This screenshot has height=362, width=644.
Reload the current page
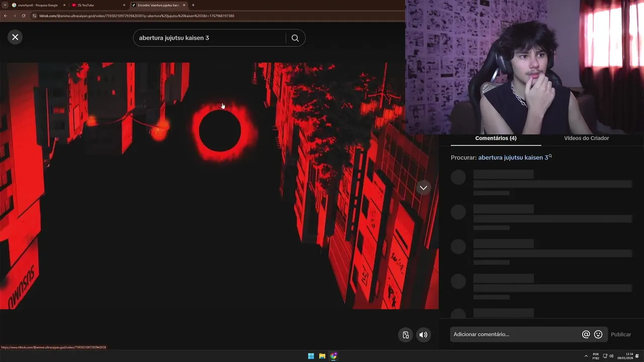click(x=24, y=16)
